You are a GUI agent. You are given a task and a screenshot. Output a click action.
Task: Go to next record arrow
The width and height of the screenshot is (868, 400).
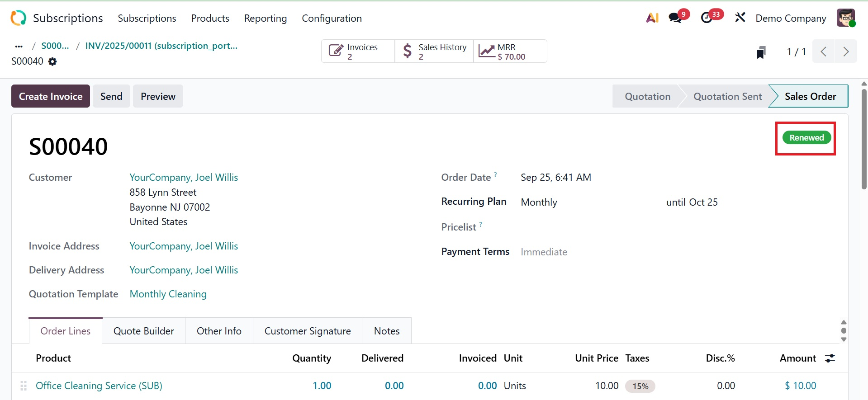coord(846,52)
